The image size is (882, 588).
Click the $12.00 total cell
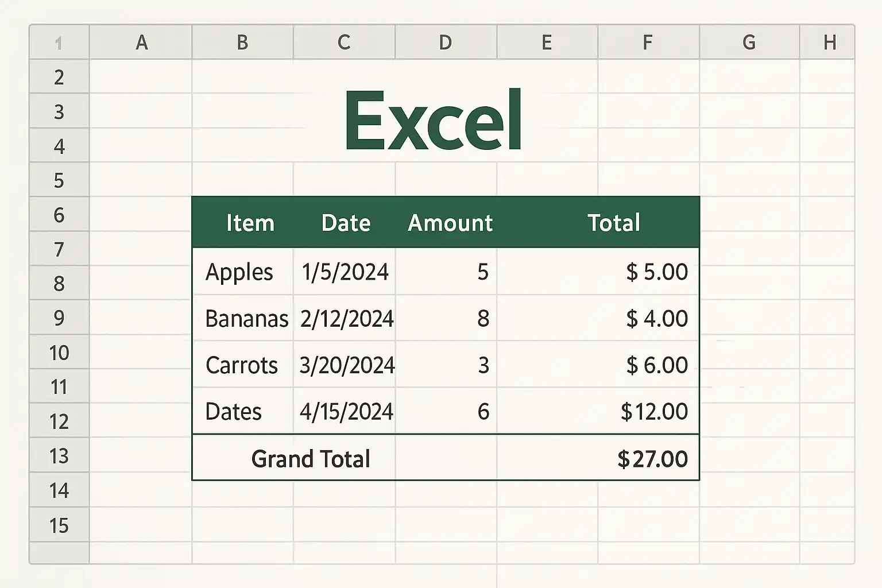(654, 412)
